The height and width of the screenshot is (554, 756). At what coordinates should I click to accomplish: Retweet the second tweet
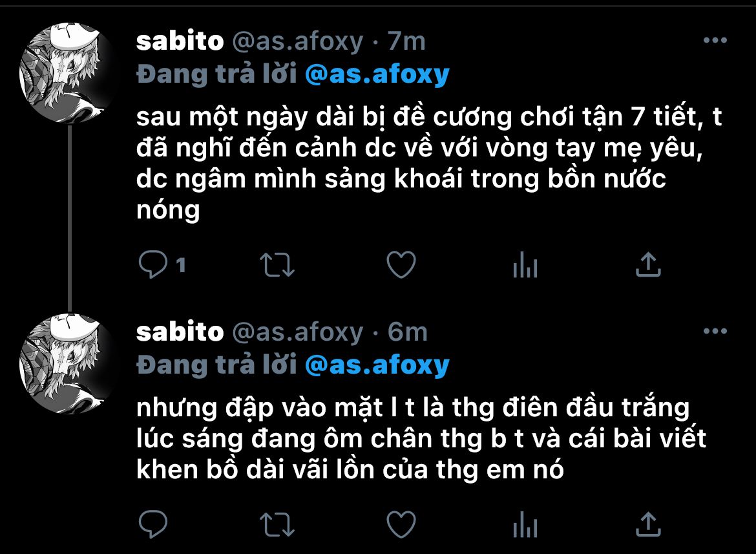(x=277, y=525)
